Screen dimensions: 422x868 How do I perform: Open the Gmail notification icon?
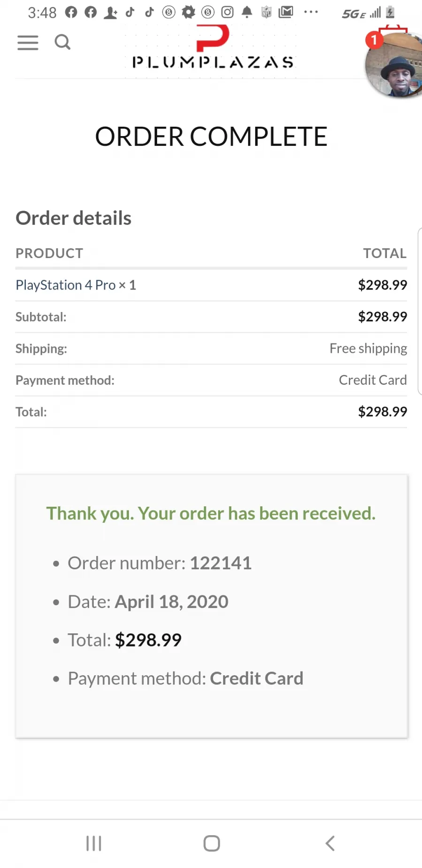click(x=286, y=12)
